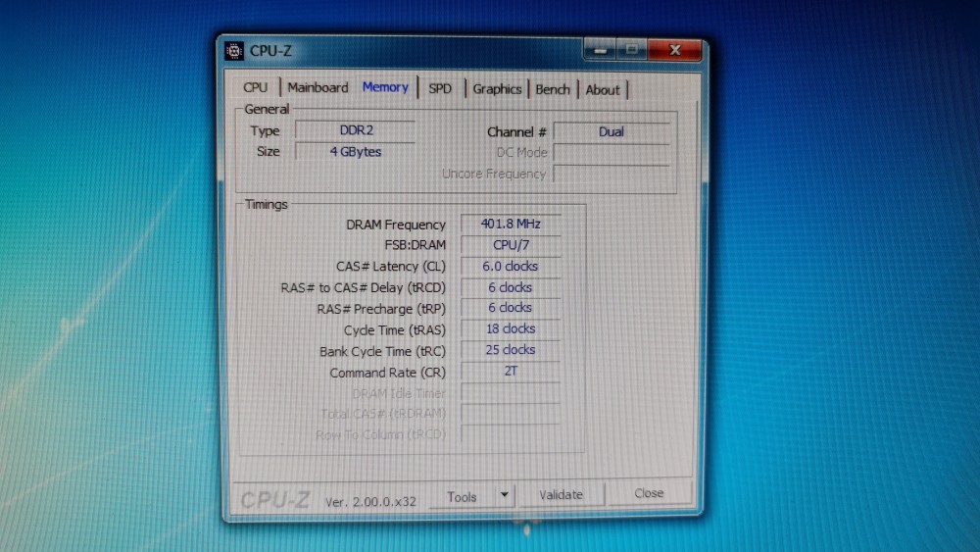Select the CPU/7 FSB:DRAM value

click(511, 245)
